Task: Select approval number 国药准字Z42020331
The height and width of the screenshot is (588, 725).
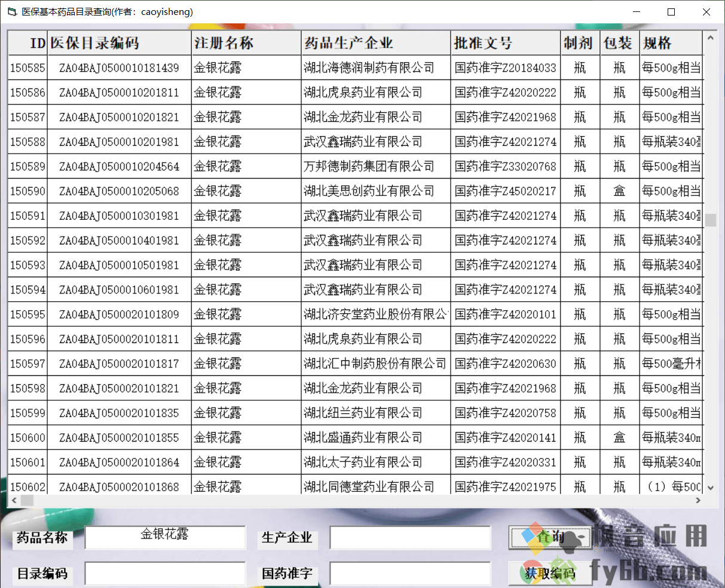Action: click(506, 463)
